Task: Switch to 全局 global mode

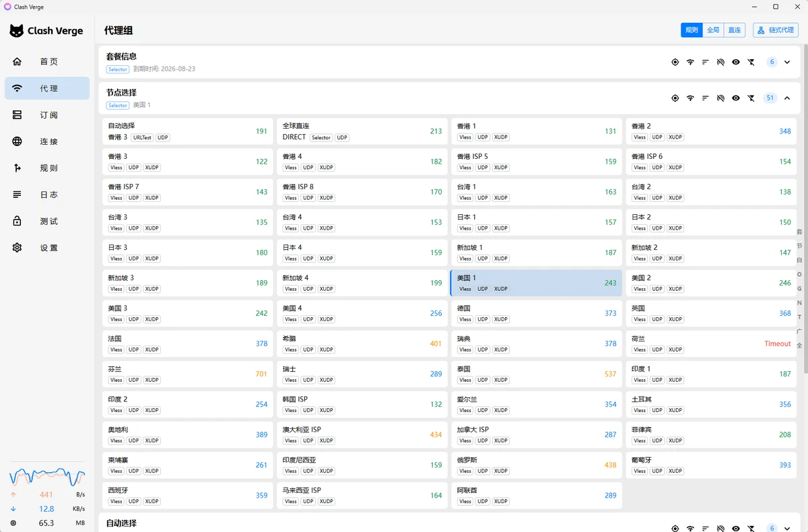Action: click(713, 30)
